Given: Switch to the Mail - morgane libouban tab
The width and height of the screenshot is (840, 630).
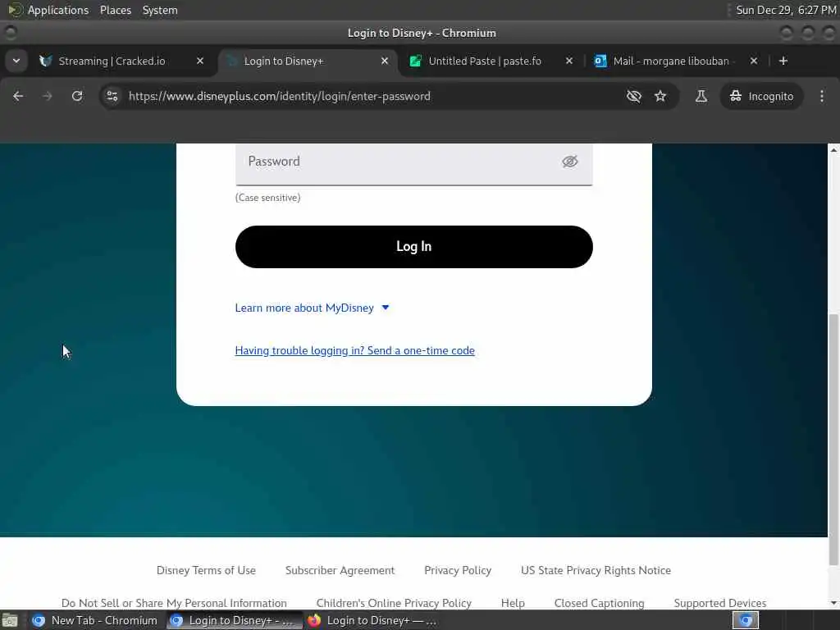Looking at the screenshot, I should click(x=671, y=61).
